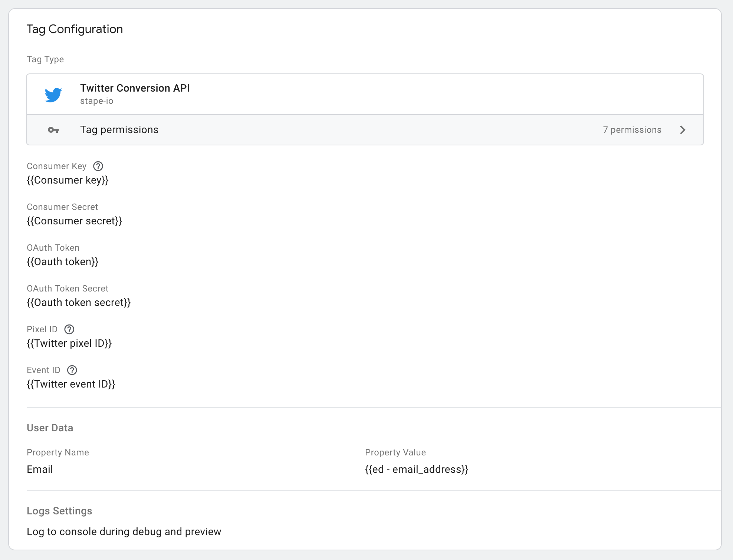
Task: Click the Tag Configuration heading
Action: point(75,29)
